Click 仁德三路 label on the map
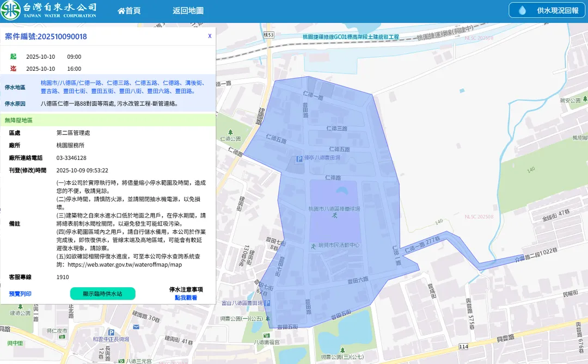588x364 pixels. tap(337, 128)
